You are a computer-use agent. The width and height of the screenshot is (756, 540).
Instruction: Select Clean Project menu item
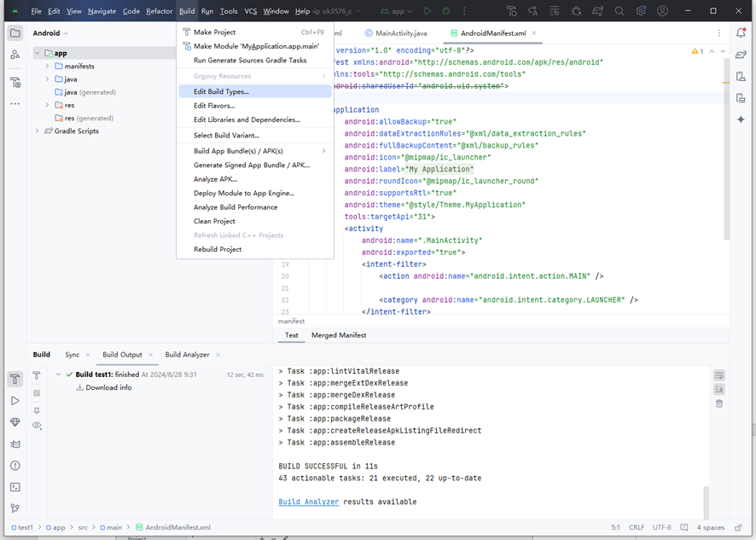coord(255,221)
